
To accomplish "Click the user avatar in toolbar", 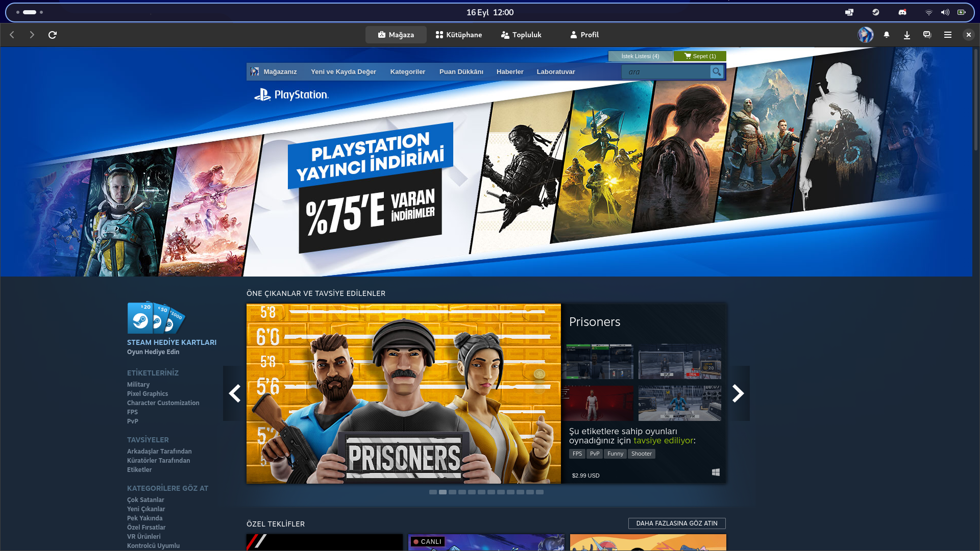I will [865, 35].
